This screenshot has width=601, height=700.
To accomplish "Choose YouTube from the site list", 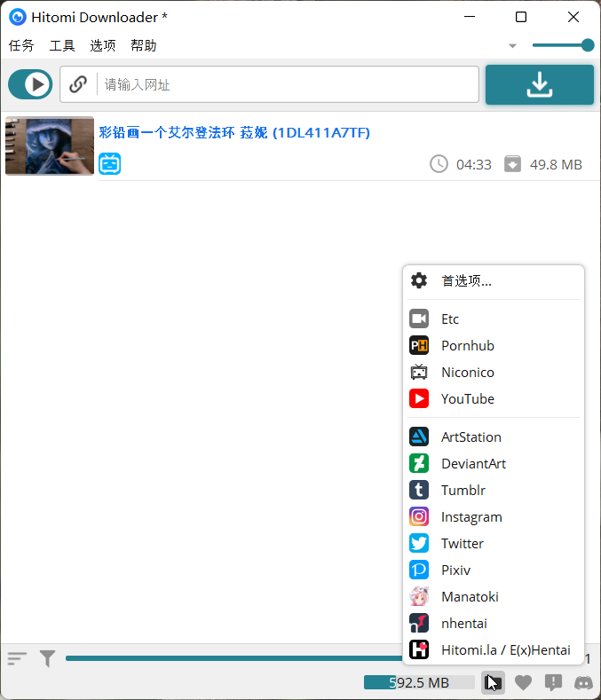I will [x=467, y=399].
